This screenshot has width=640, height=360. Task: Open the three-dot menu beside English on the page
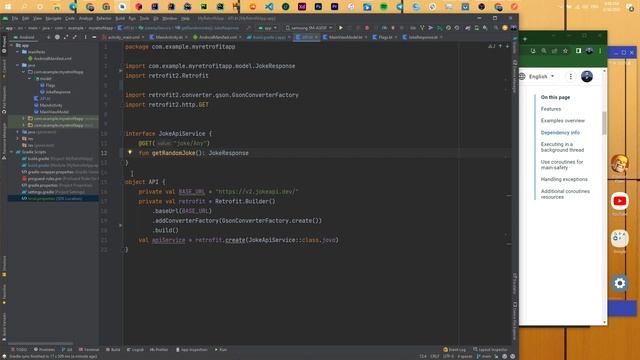[x=571, y=76]
